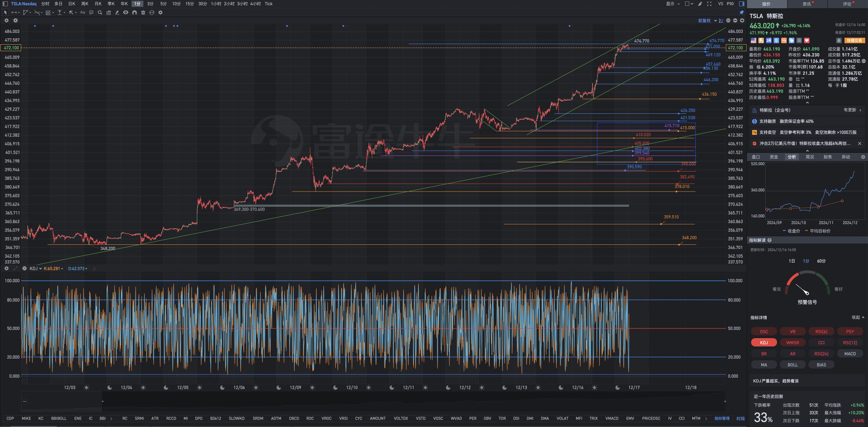Select the BOLL indicator chip
Screen dimensions: 868x427
793,365
